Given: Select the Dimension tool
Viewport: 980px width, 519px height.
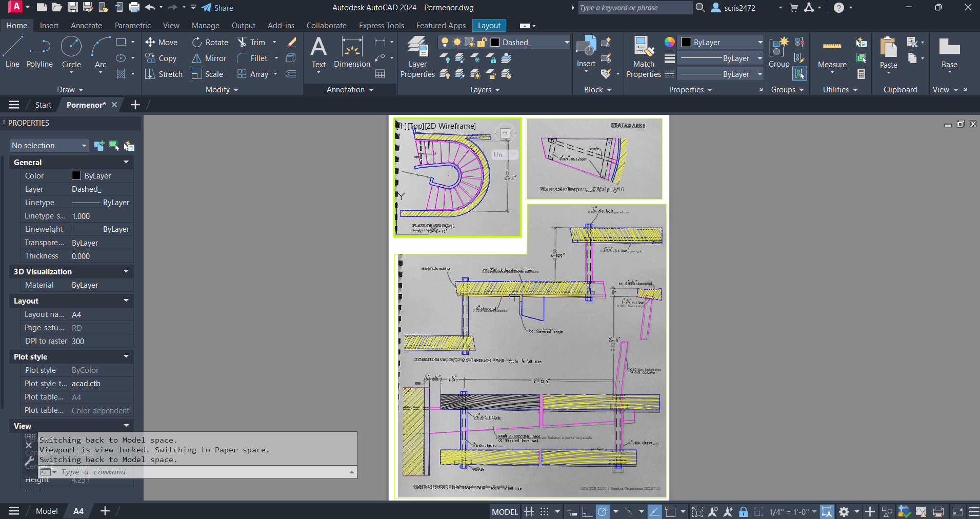Looking at the screenshot, I should click(x=352, y=52).
